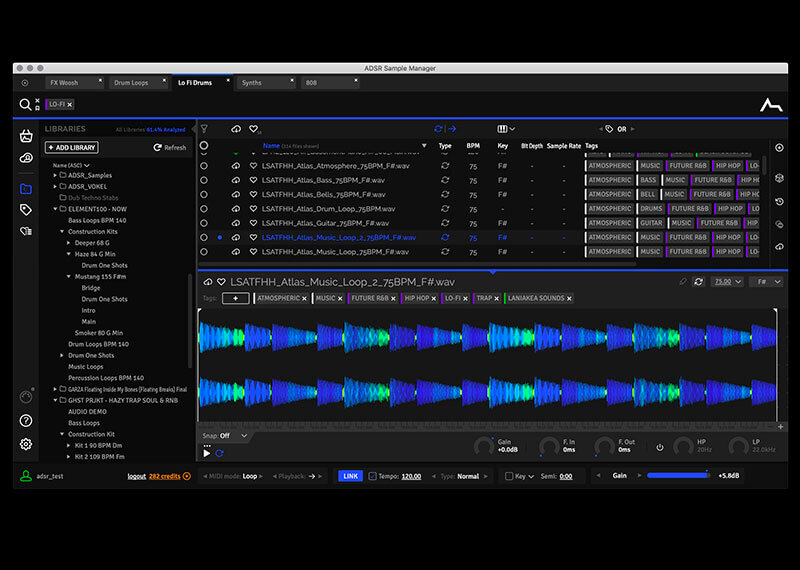Open the cloud sidebar icon
The width and height of the screenshot is (800, 570).
(26, 158)
